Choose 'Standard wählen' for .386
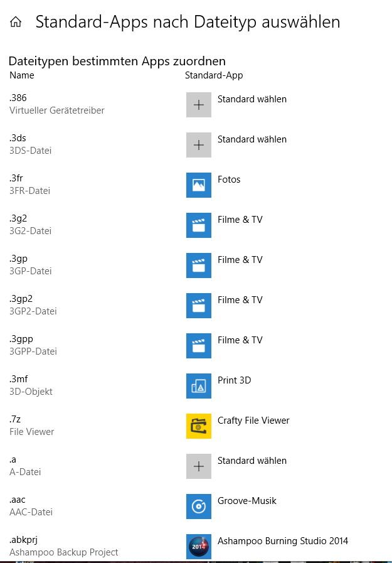 pos(252,99)
